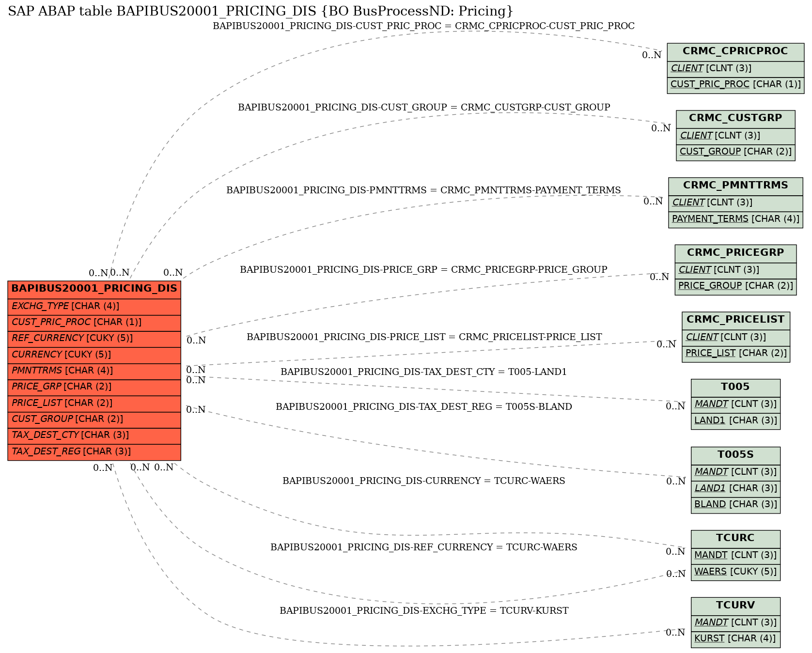Click the PRICE_GRP = CRMC_PRICEGRP-PRICE_GROUP relation label
Screen dimensions: 812x653
423,270
